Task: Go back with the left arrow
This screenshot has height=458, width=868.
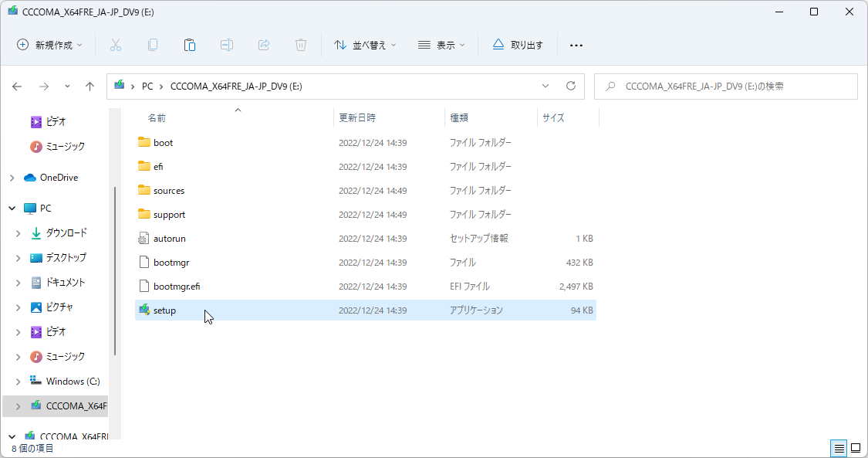Action: click(x=17, y=87)
